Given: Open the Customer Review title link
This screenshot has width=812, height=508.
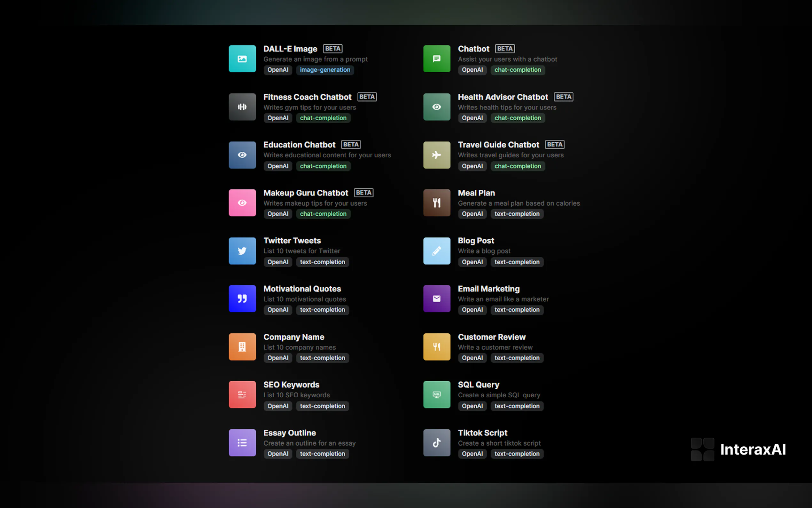Looking at the screenshot, I should click(x=491, y=337).
